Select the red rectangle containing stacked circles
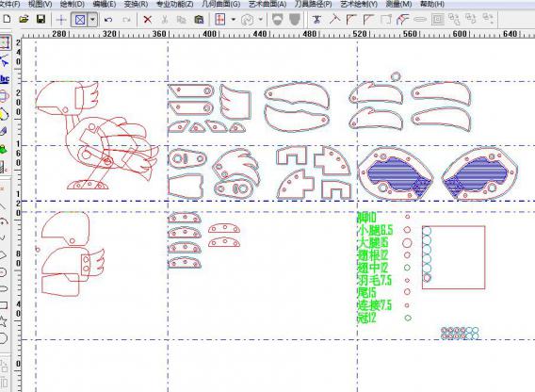 tap(453, 257)
